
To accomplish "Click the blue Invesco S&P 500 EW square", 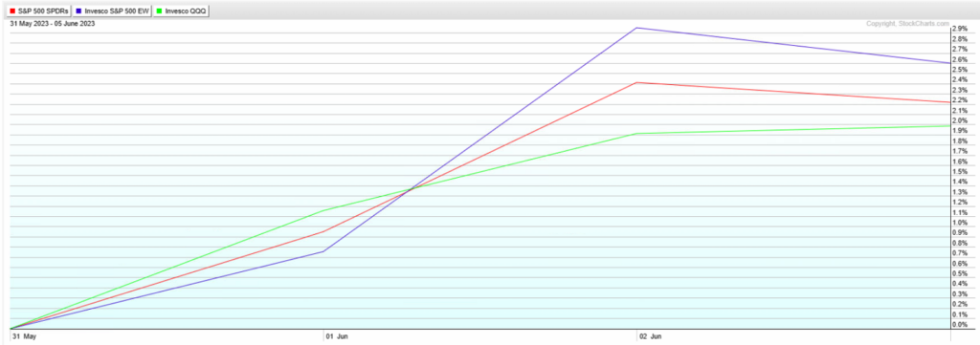I will point(78,11).
